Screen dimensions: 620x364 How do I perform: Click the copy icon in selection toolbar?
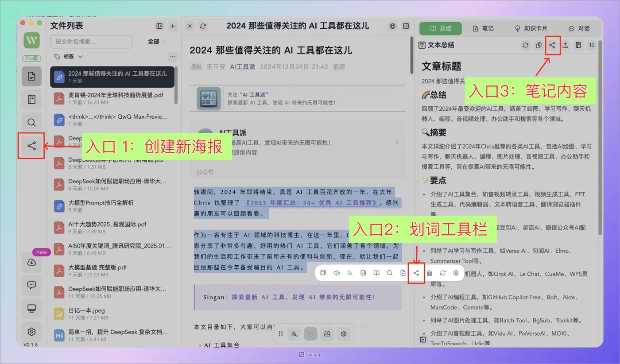click(323, 273)
